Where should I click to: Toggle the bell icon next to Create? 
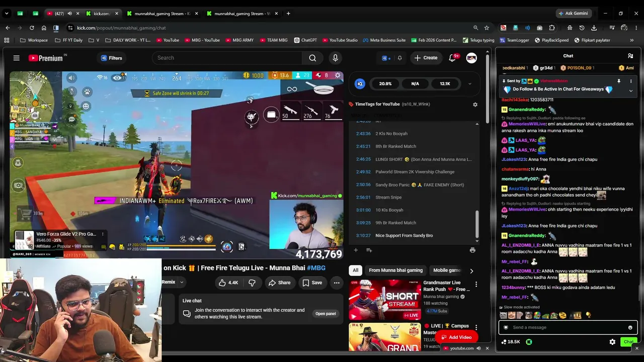point(399,58)
